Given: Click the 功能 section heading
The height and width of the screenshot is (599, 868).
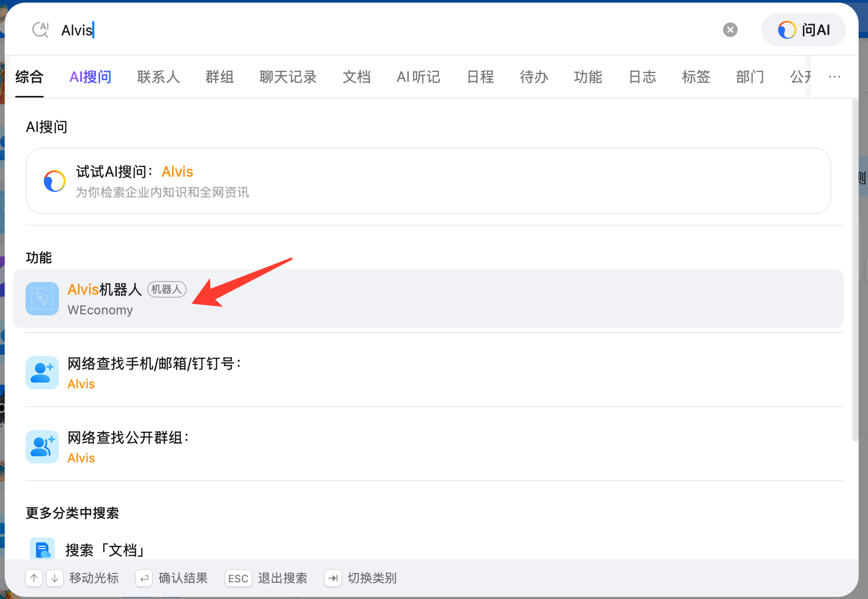Looking at the screenshot, I should (x=39, y=258).
